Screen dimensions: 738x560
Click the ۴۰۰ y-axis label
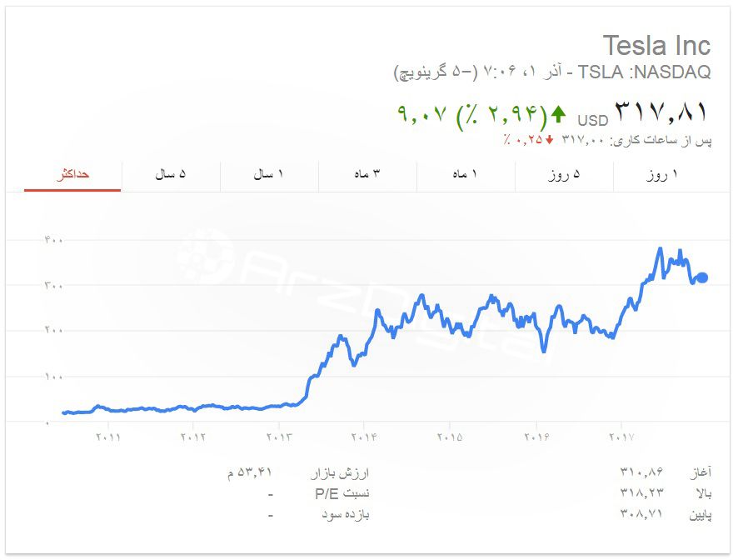(x=54, y=240)
